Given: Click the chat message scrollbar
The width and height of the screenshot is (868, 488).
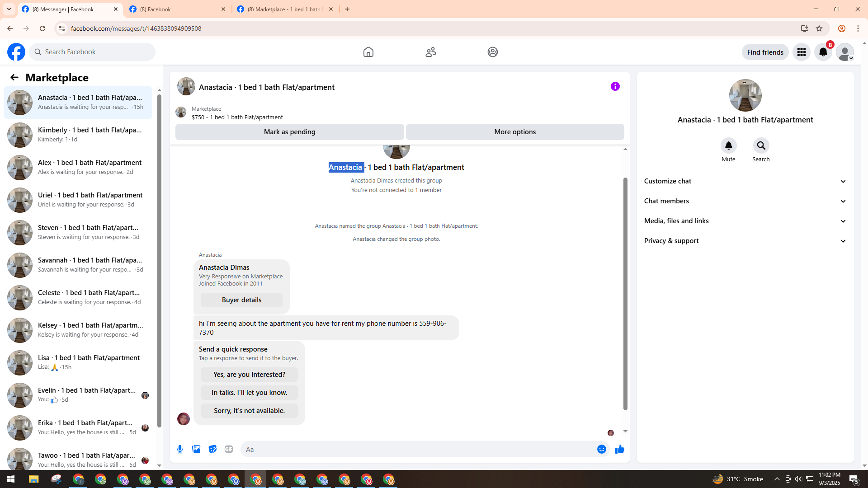Looking at the screenshot, I should coord(625,294).
